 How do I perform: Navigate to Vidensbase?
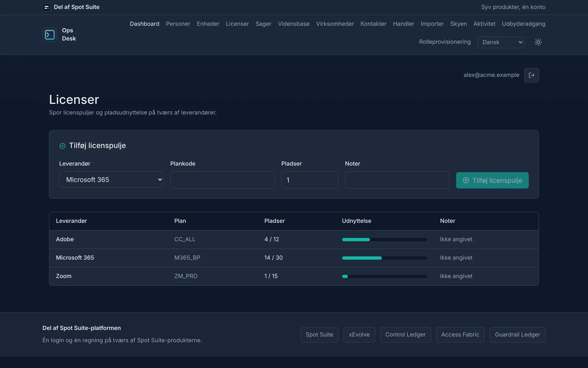[x=294, y=24]
